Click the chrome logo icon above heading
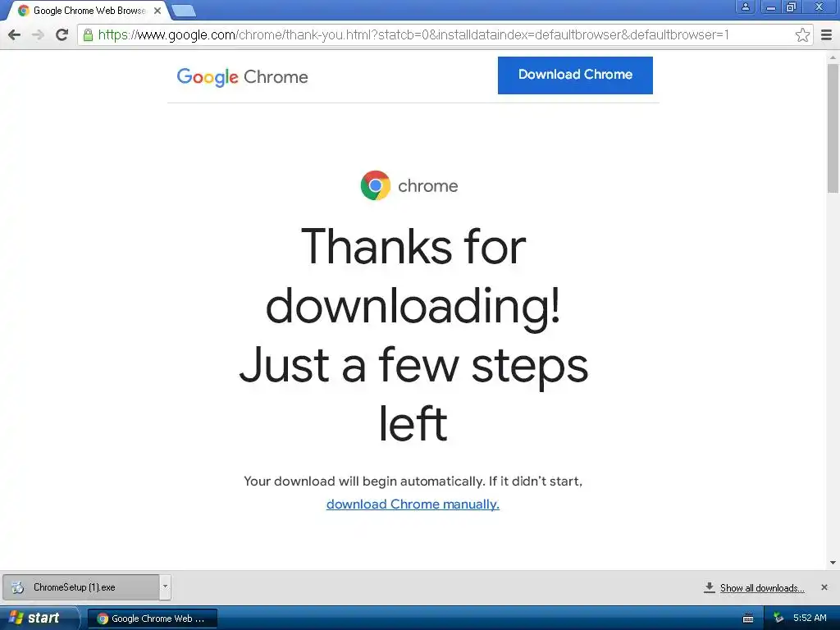 pos(376,185)
